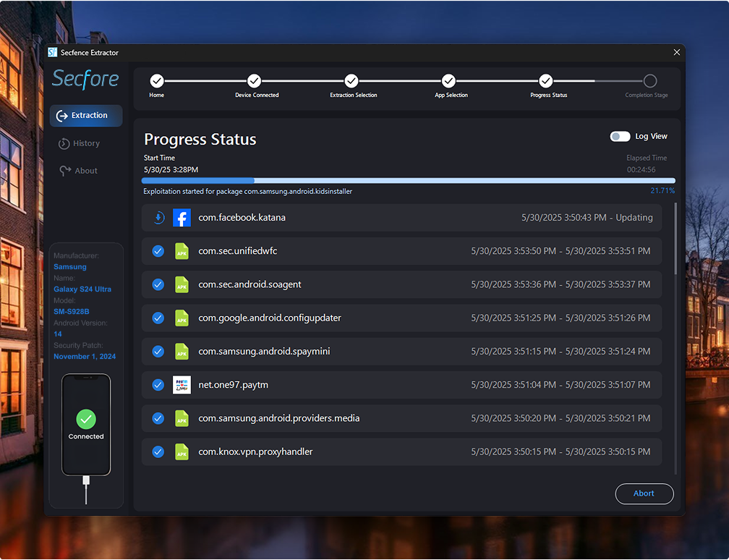Click the checkmark for net.one97.paytm

coord(158,385)
